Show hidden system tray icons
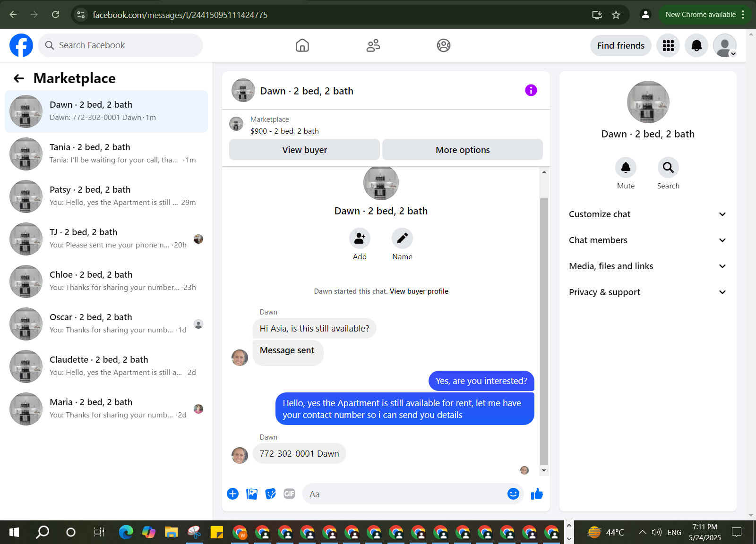Image resolution: width=756 pixels, height=544 pixels. coord(642,532)
